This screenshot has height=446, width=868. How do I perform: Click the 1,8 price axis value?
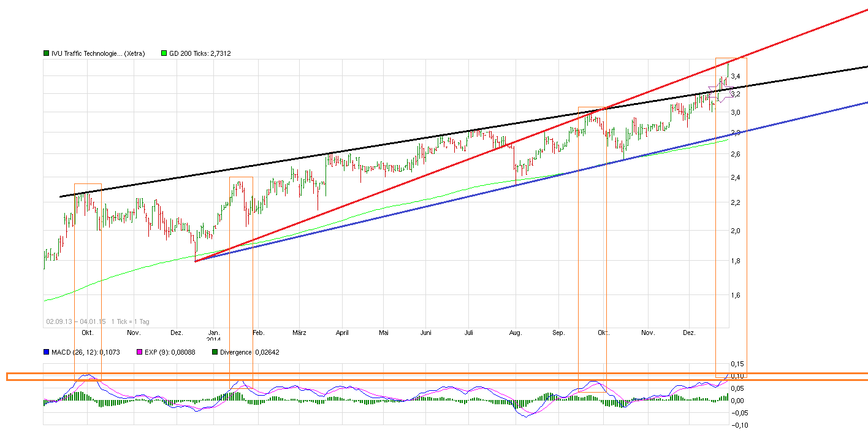735,261
